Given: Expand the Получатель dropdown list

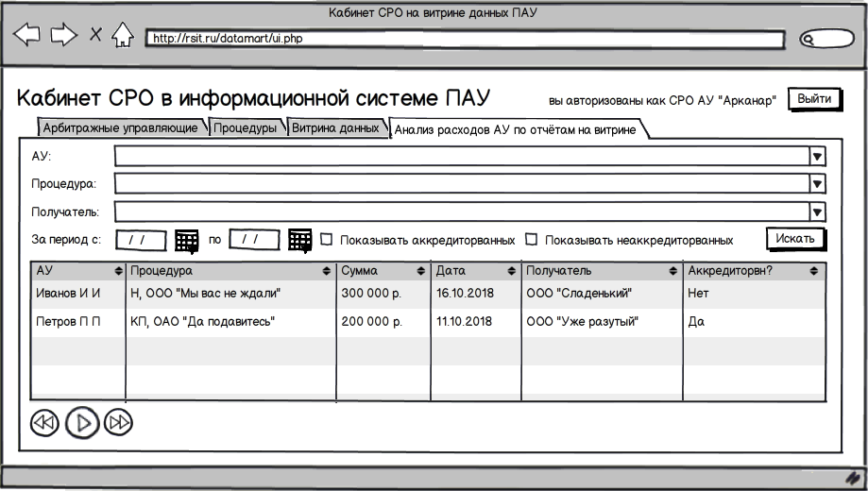Looking at the screenshot, I should coord(817,212).
